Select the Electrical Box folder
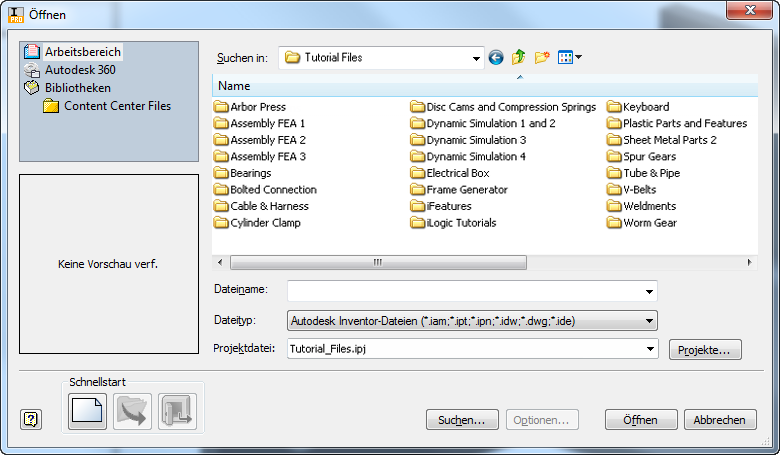Screen dimensions: 780x455 450,173
